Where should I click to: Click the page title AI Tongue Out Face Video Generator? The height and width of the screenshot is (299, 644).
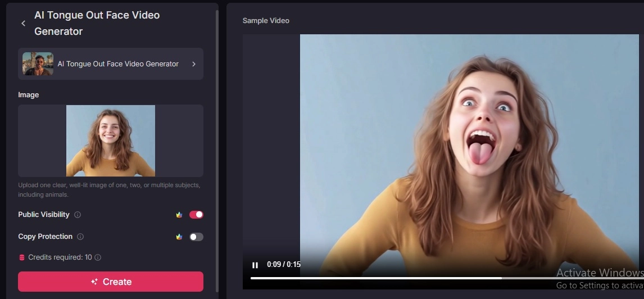click(97, 24)
